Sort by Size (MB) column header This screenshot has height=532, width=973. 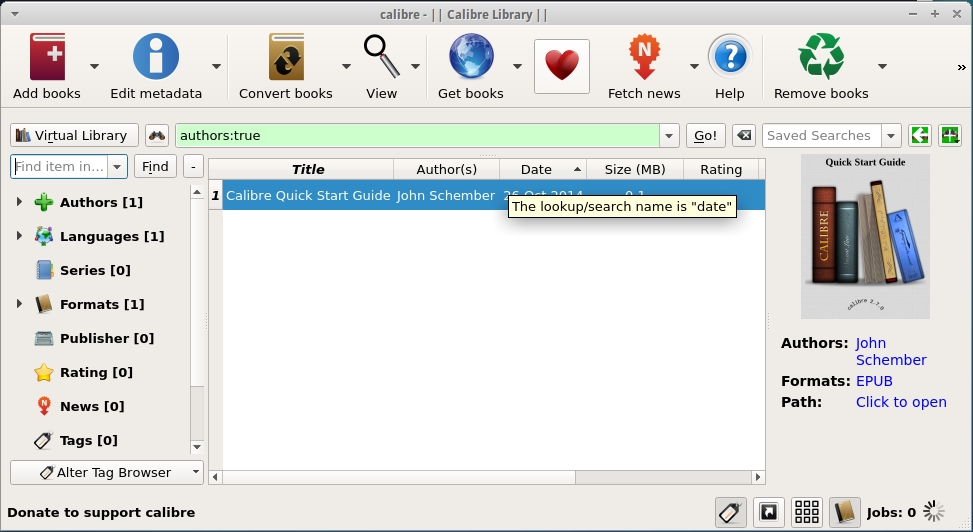[x=635, y=169]
